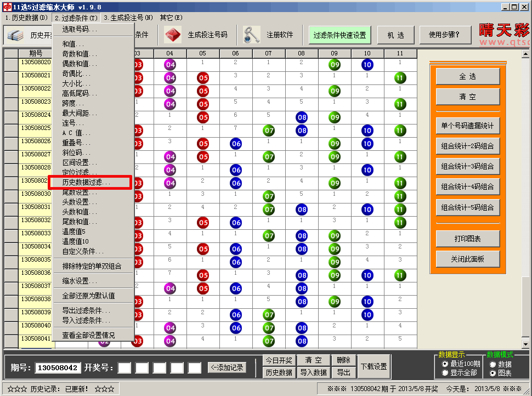Click blue ball 10 in row 130508020
The image size is (532, 396).
tap(367, 65)
